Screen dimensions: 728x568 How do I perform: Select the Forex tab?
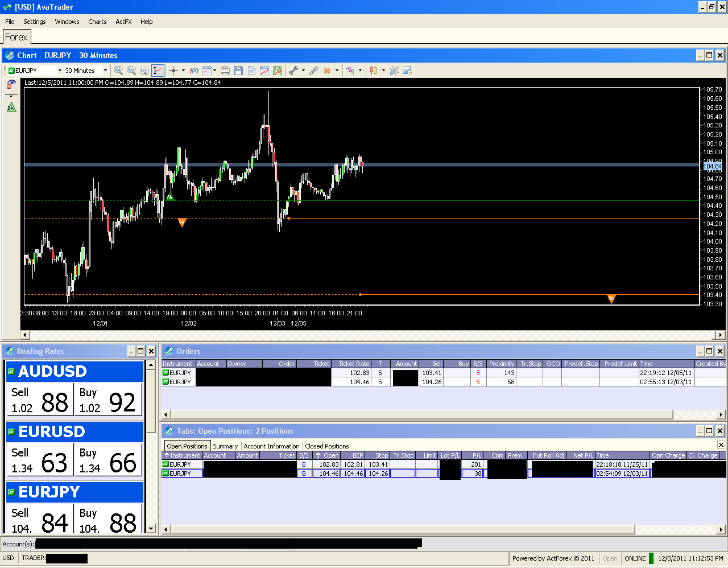(16, 37)
